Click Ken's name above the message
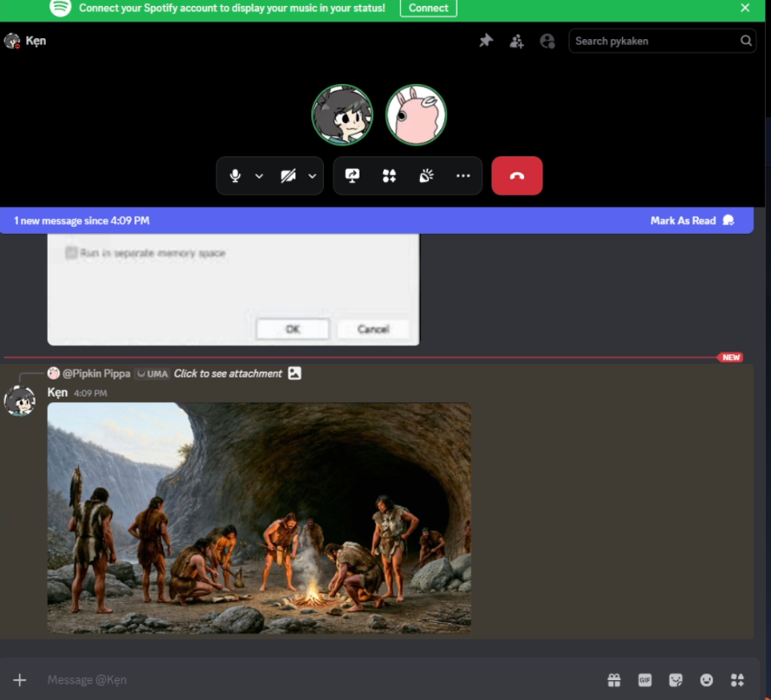Viewport: 771px width, 700px height. [57, 392]
